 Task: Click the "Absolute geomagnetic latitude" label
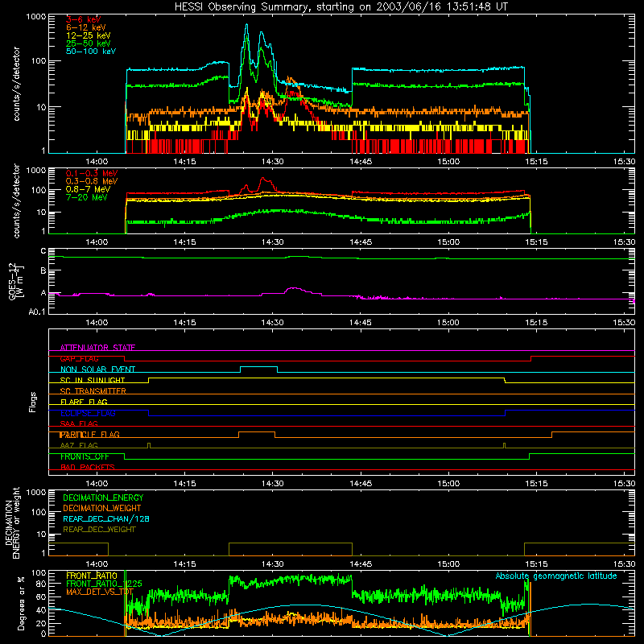pyautogui.click(x=556, y=576)
